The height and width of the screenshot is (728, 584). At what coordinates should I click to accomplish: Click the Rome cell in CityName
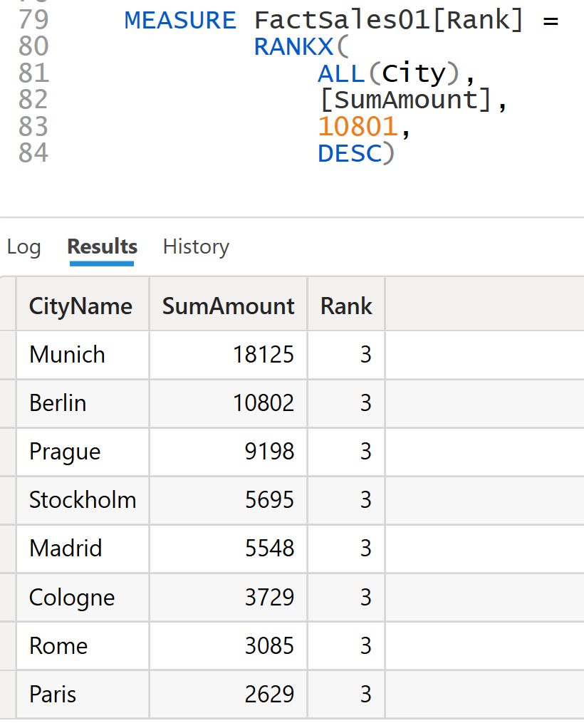(x=58, y=646)
